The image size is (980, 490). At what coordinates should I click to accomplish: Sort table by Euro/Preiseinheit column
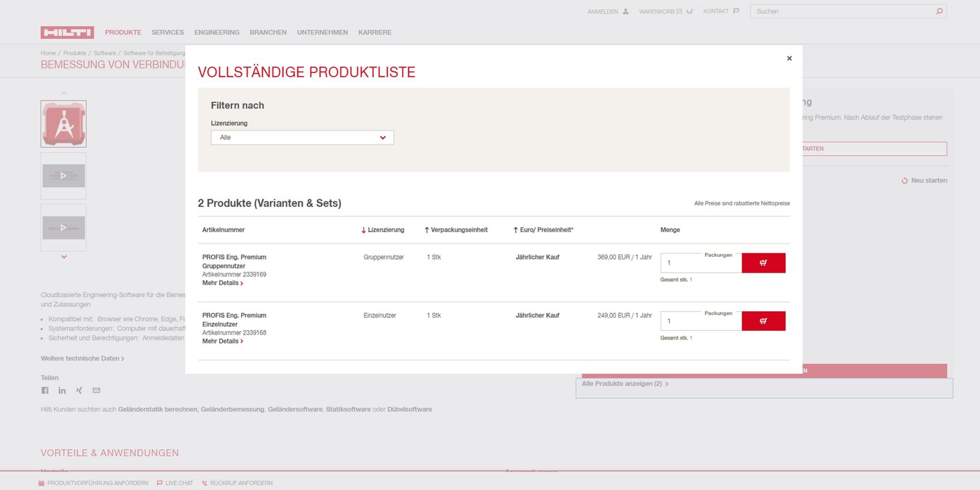(x=543, y=230)
